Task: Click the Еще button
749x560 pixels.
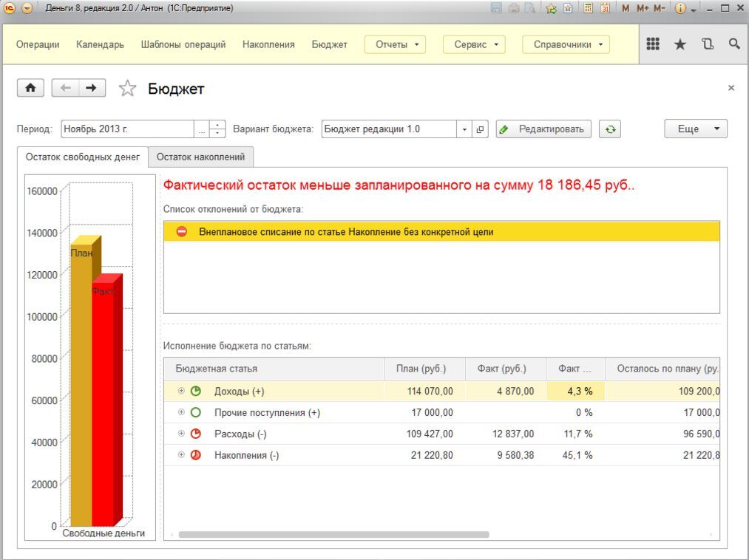Action: pyautogui.click(x=695, y=129)
